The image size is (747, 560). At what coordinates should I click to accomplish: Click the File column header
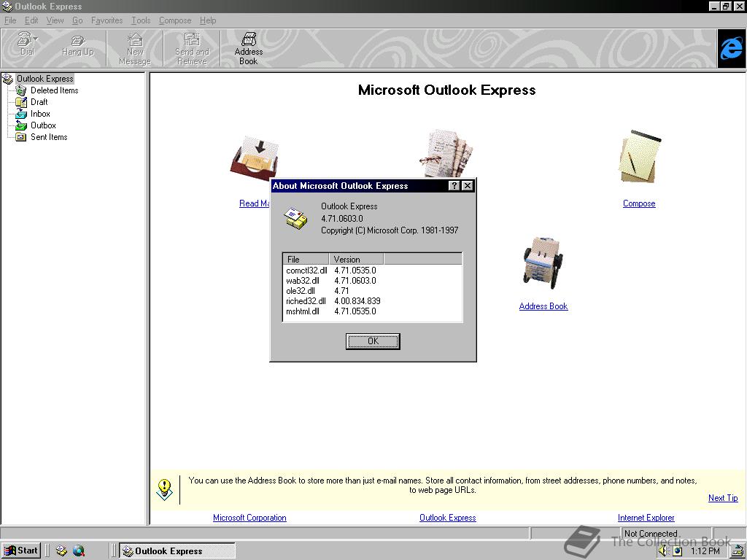tap(306, 259)
